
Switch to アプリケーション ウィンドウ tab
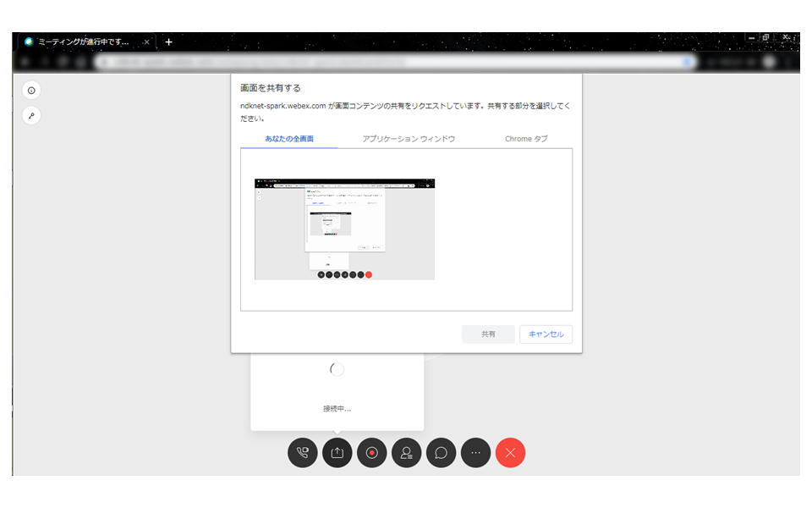tap(409, 138)
